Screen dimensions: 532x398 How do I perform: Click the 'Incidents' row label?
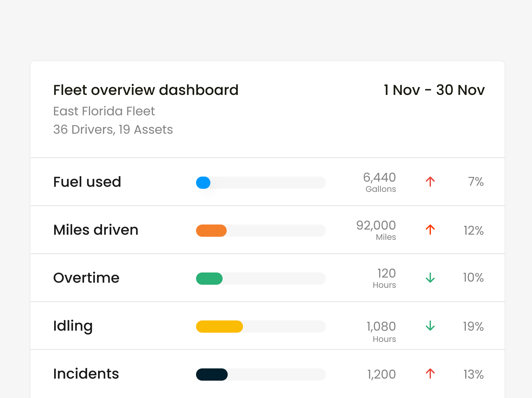[x=86, y=374]
